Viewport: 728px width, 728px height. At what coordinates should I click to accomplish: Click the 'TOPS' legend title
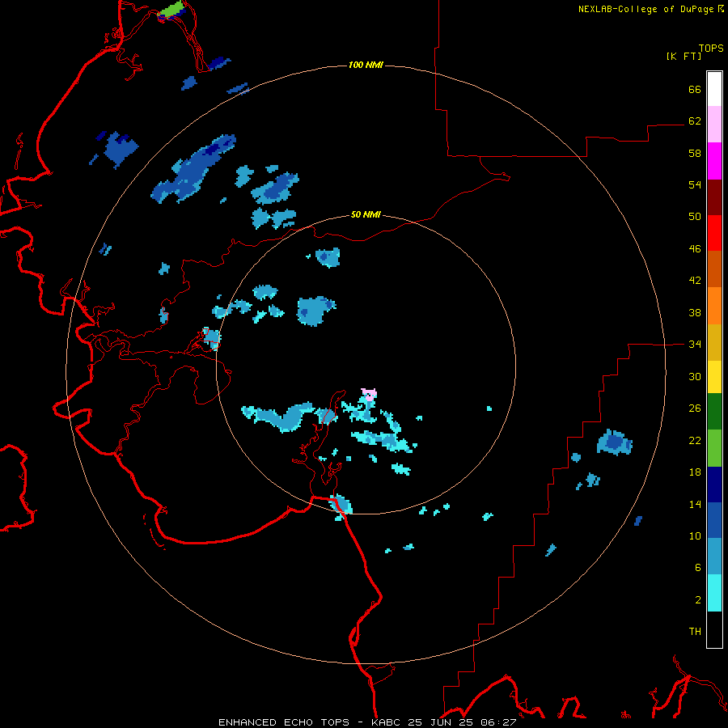tap(711, 49)
